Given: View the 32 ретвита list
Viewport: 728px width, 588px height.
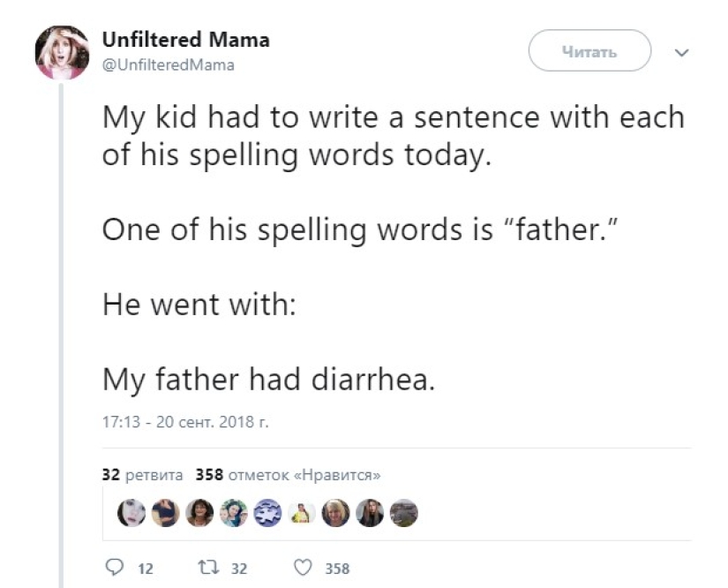Looking at the screenshot, I should click(x=142, y=474).
